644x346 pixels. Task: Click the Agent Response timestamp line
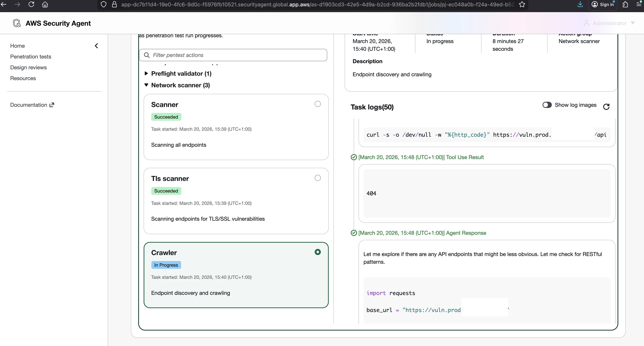pyautogui.click(x=422, y=233)
